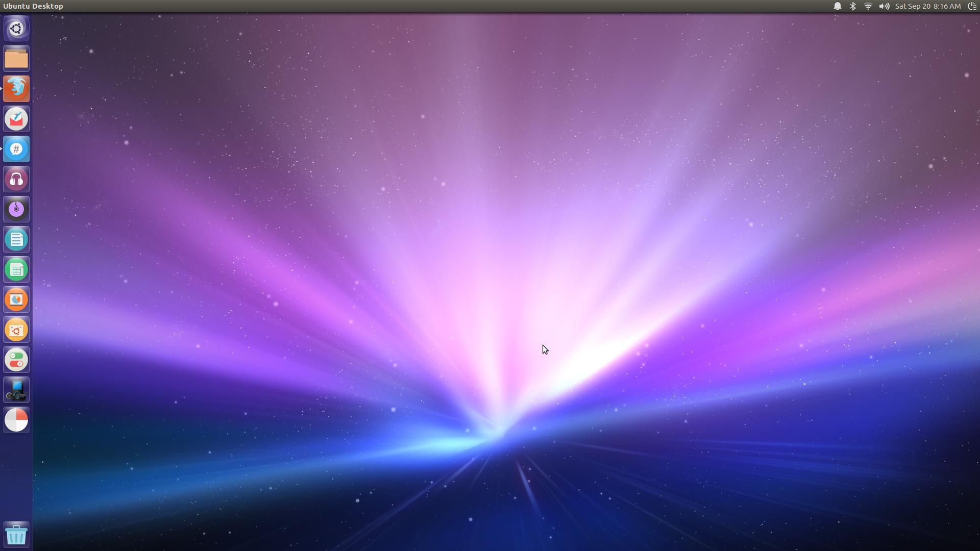Open the sound volume indicator
This screenshot has width=980, height=551.
point(884,6)
